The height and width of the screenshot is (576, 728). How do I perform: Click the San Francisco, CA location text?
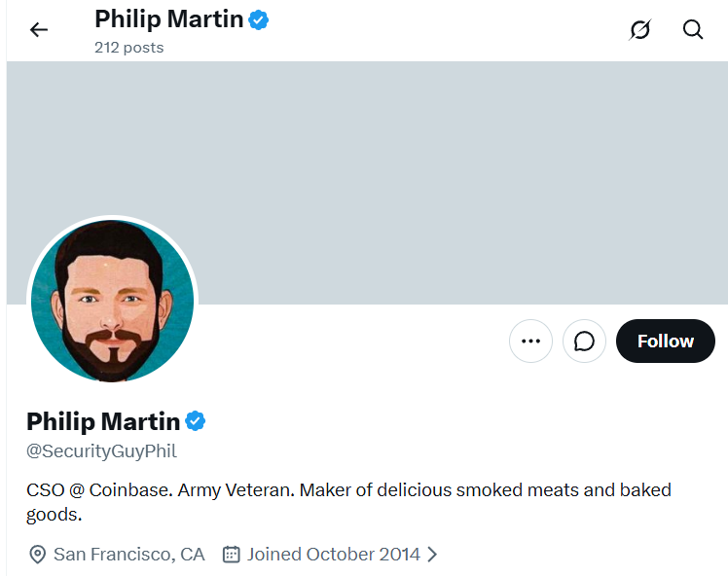tap(129, 555)
